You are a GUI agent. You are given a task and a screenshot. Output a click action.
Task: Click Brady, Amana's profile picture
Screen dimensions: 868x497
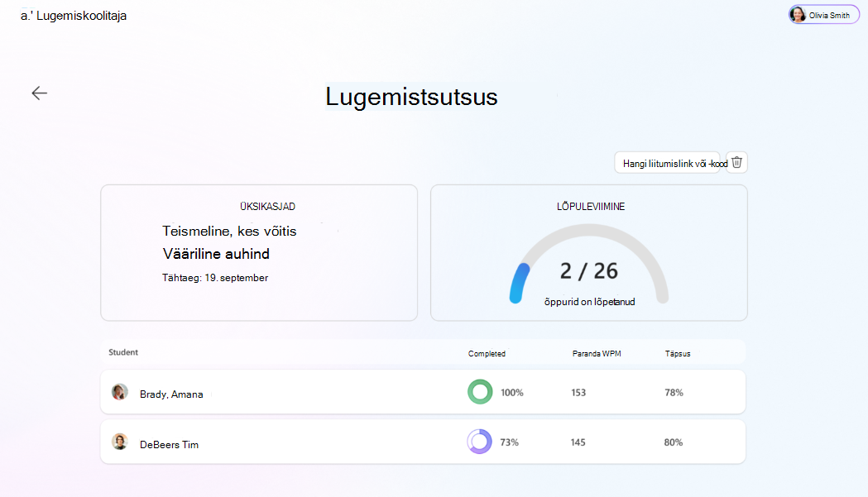coord(120,392)
